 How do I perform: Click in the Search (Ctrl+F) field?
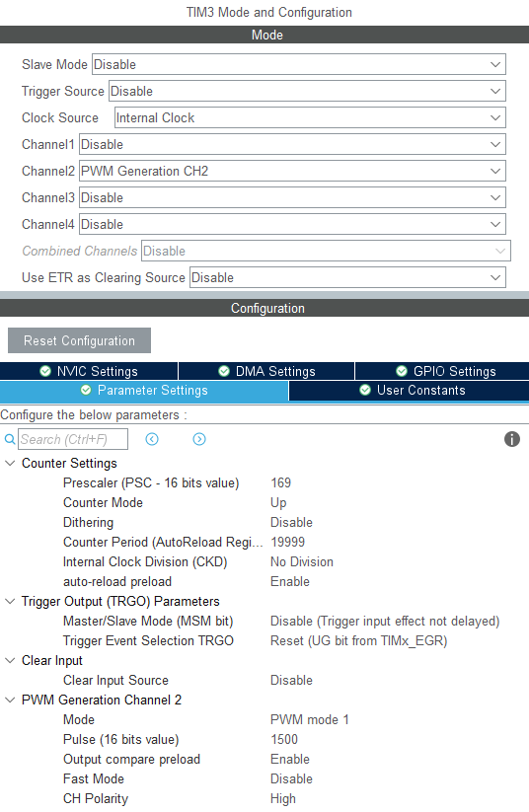tap(73, 439)
